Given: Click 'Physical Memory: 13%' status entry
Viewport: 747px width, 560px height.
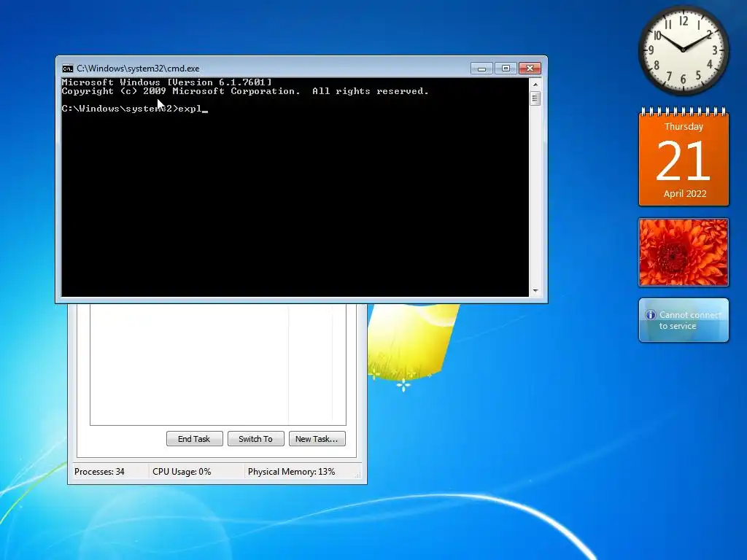Looking at the screenshot, I should [x=291, y=472].
